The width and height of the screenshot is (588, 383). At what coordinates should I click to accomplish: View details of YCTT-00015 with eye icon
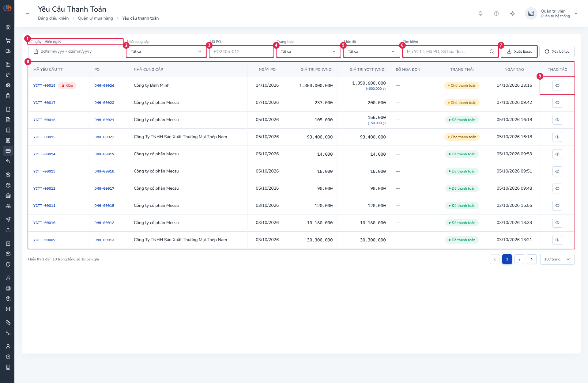point(557,137)
